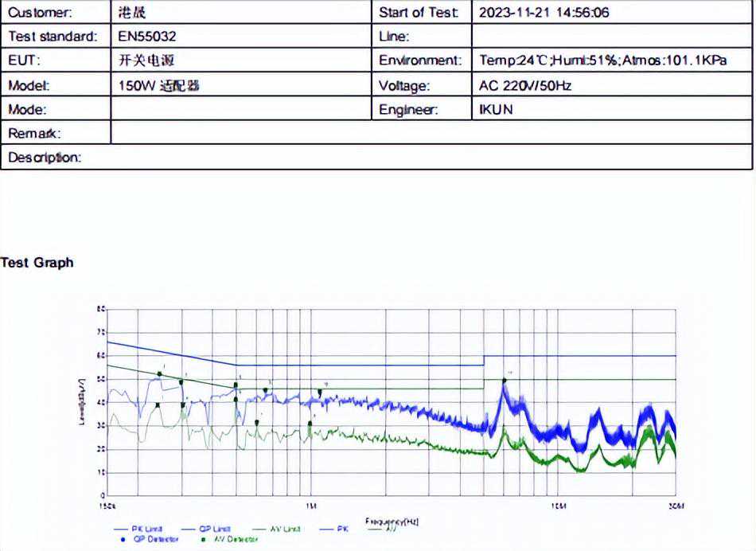The width and height of the screenshot is (756, 551).
Task: Click the 1M frequency axis label
Action: [311, 506]
